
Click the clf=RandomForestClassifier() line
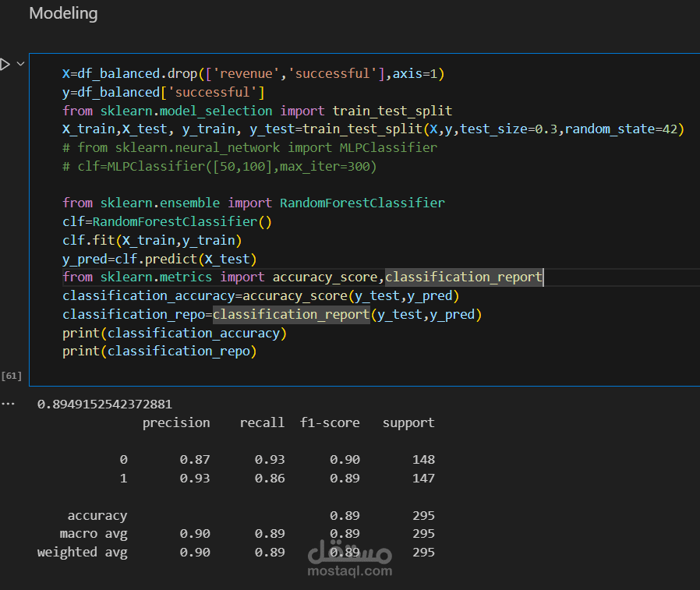click(x=167, y=222)
